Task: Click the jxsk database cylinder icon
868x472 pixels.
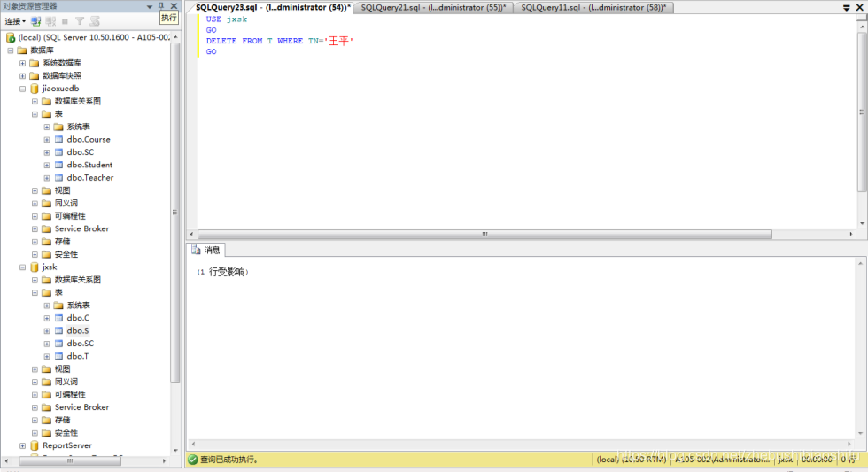Action: (x=35, y=267)
